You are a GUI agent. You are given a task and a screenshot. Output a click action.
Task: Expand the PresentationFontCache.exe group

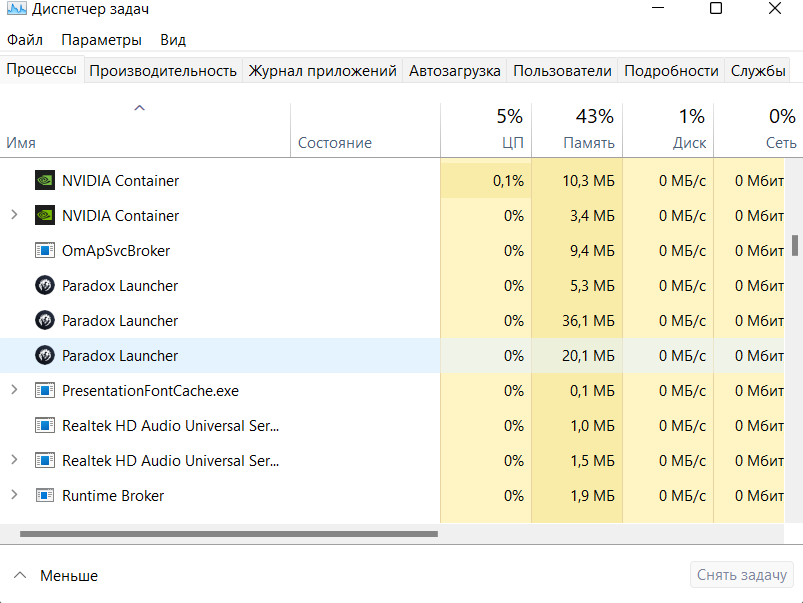coord(14,390)
